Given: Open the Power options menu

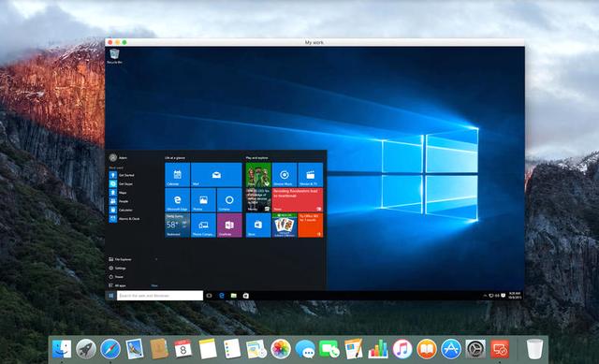Looking at the screenshot, I should pos(116,277).
